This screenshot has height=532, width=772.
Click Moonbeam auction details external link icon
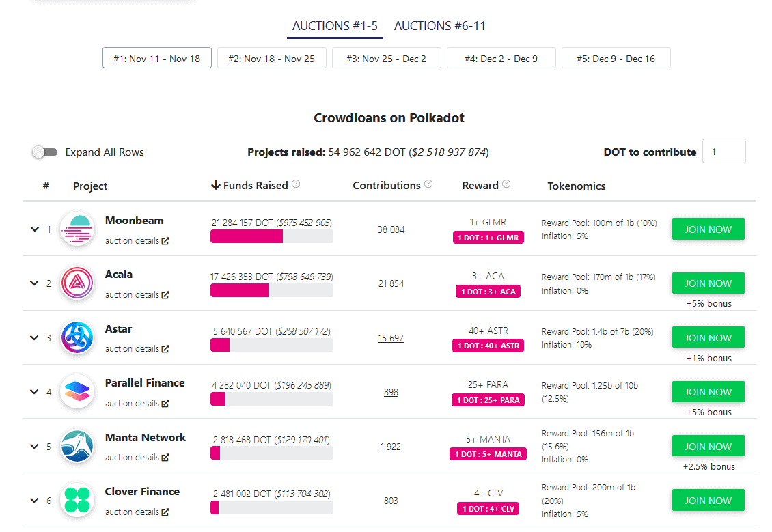click(165, 241)
